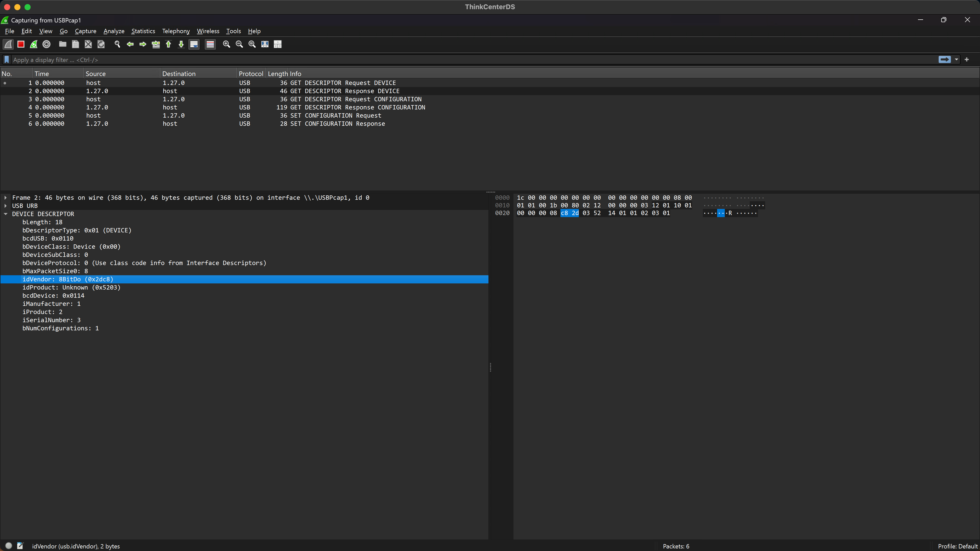This screenshot has width=980, height=551.
Task: Sort packets by the No. column
Action: 16,74
